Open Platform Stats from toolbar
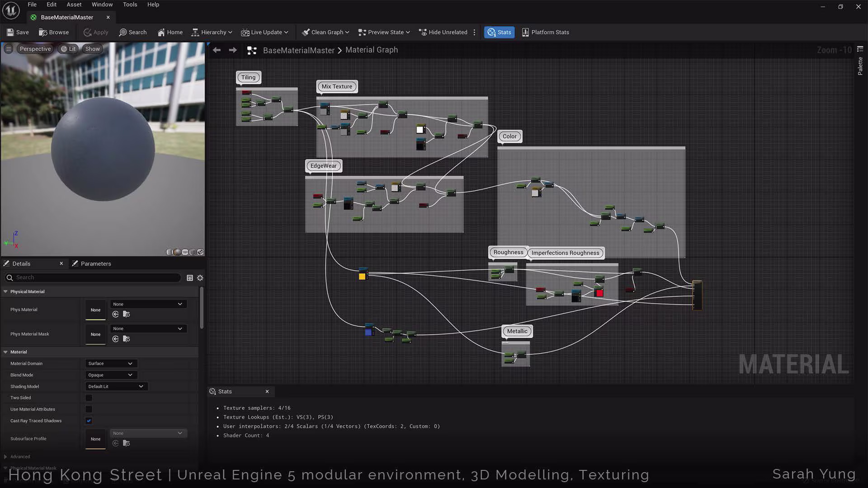Image resolution: width=868 pixels, height=488 pixels. pyautogui.click(x=545, y=32)
